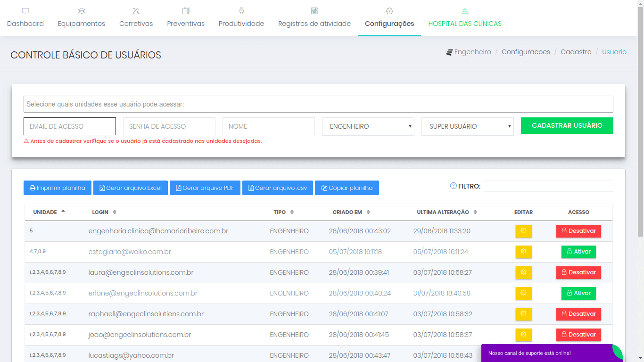
Task: Edit user raphaell@engeclinsolutions.com.br
Action: [x=523, y=314]
